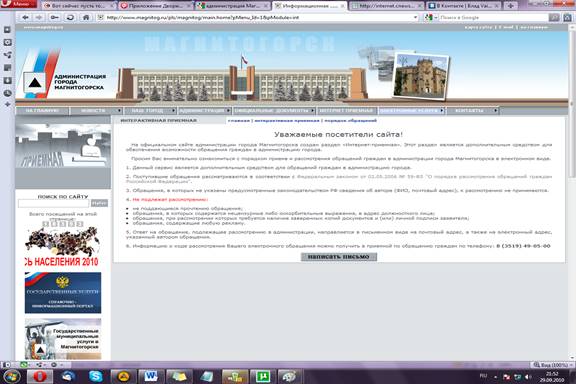Expand the address bar URL dropdown
Viewport: 576px width, 384px height.
[415, 17]
